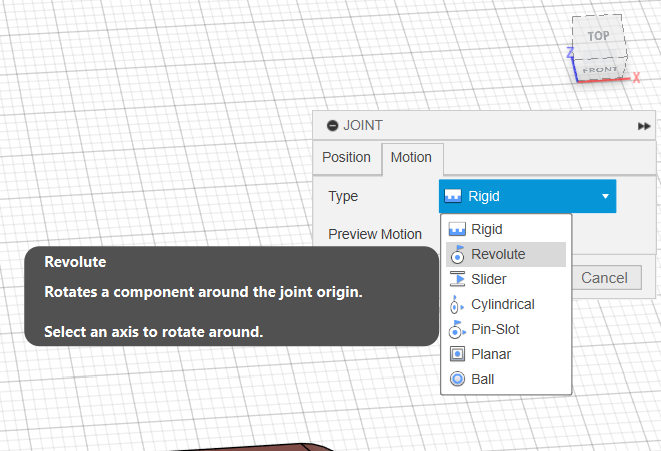Select the Motion tab
This screenshot has height=451, width=661.
[x=411, y=157]
